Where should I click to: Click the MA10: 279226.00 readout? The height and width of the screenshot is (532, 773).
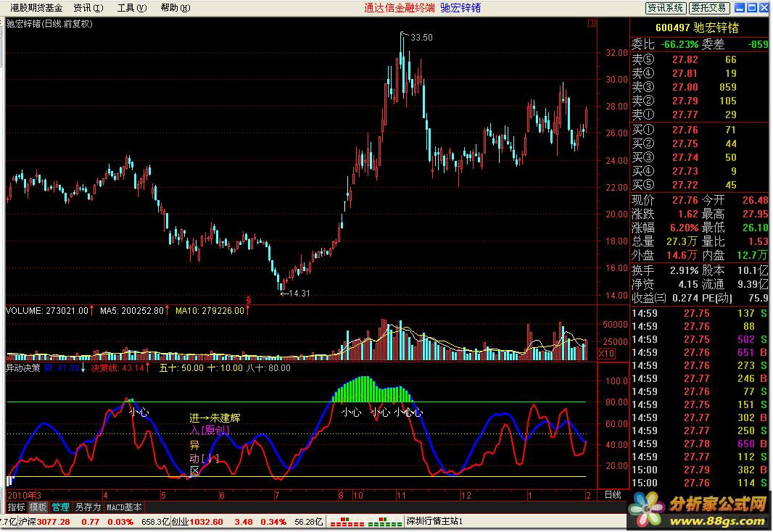(210, 311)
